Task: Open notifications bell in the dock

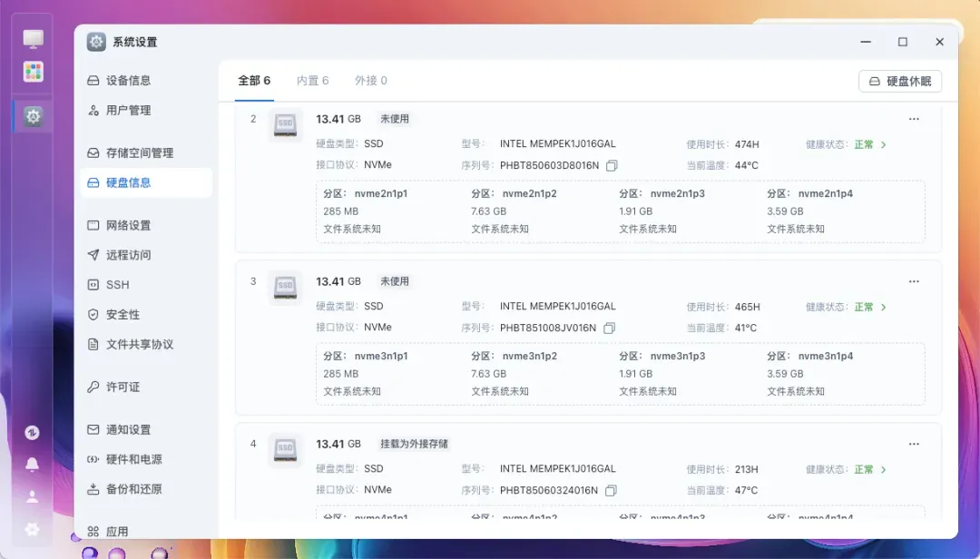Action: 33,465
